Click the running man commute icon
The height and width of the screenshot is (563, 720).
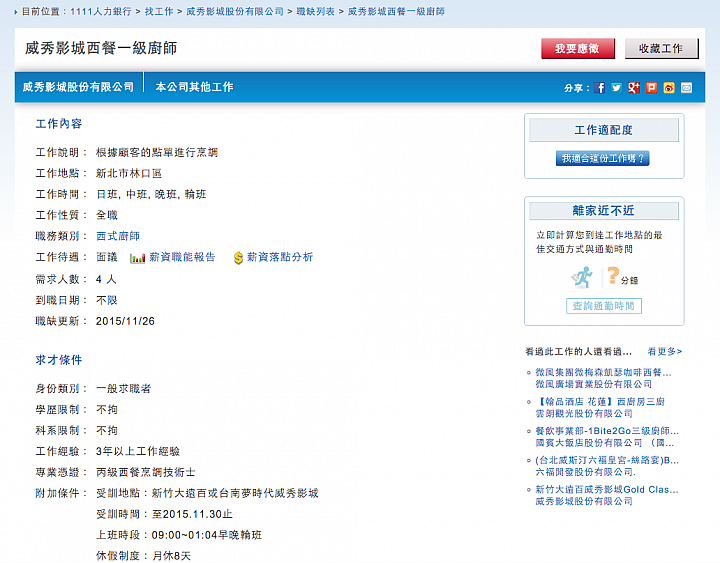pyautogui.click(x=582, y=277)
